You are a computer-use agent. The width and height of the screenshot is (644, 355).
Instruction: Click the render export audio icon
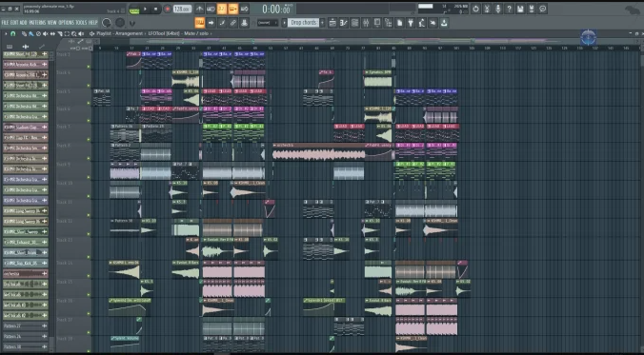point(531,9)
